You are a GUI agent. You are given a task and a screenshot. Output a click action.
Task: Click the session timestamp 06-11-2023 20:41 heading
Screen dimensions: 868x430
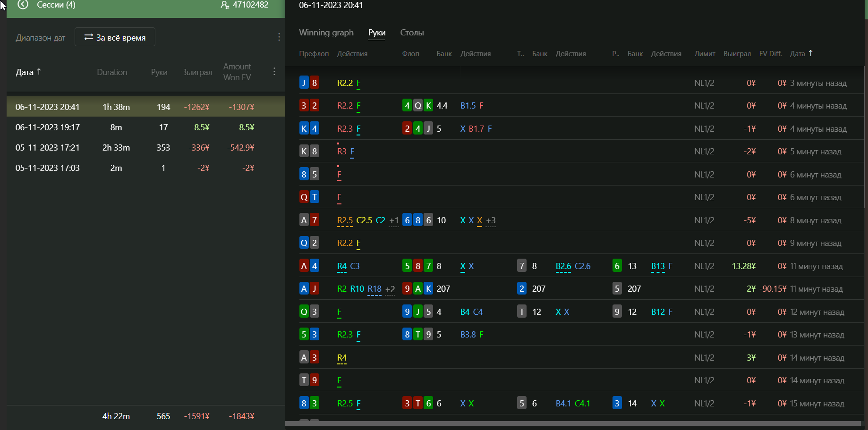coord(331,5)
